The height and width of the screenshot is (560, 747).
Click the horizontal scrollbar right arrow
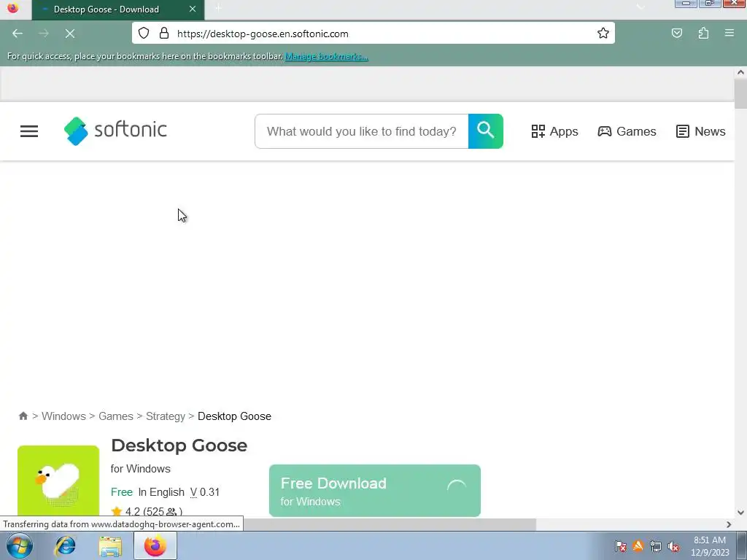pyautogui.click(x=729, y=524)
